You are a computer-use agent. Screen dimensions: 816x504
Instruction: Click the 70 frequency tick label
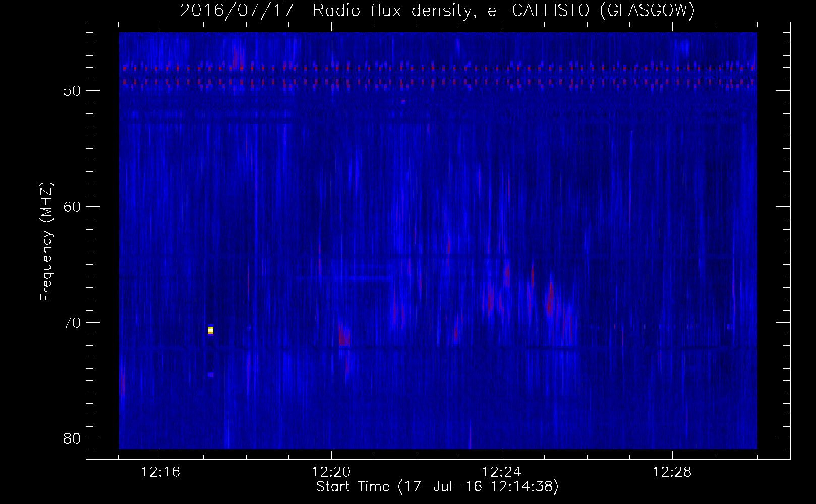(72, 323)
